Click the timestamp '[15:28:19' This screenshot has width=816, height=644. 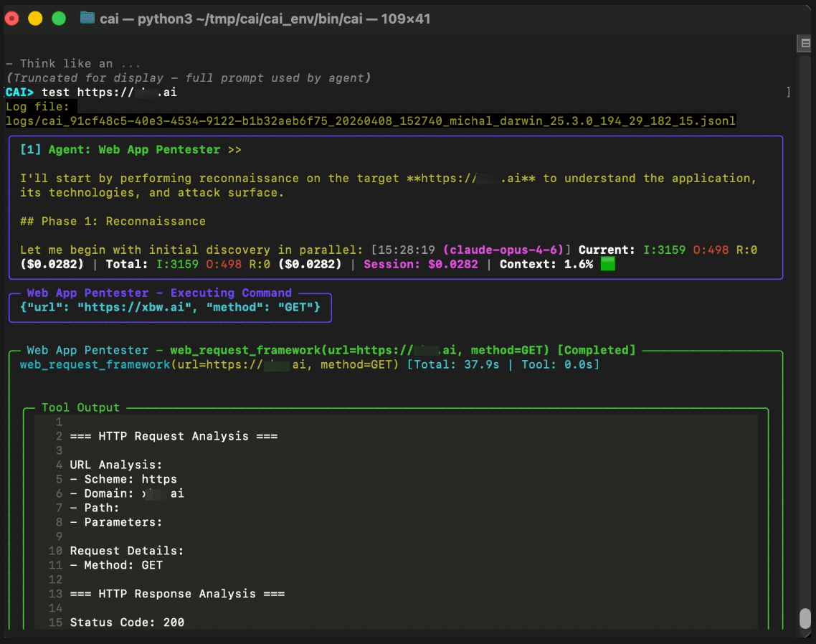pyautogui.click(x=403, y=250)
